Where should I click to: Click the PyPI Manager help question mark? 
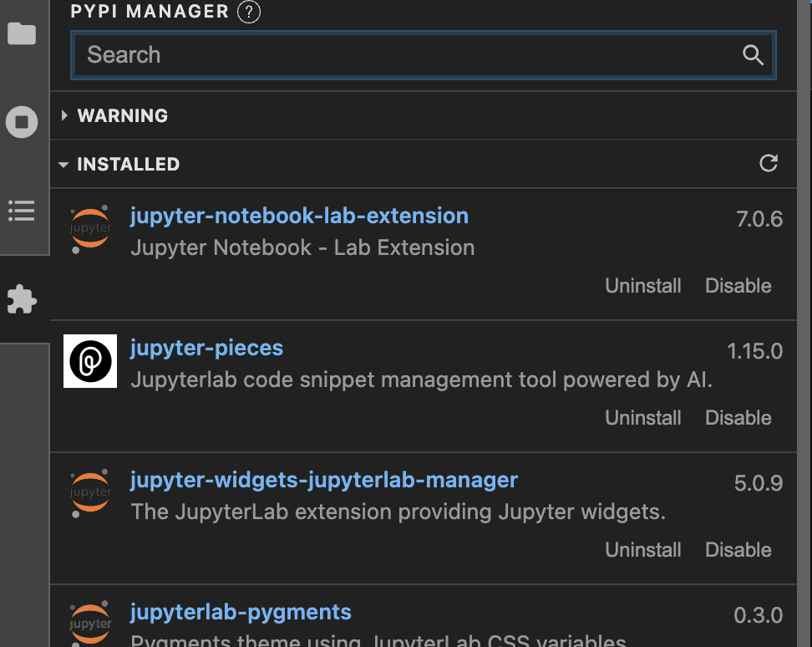[x=248, y=12]
